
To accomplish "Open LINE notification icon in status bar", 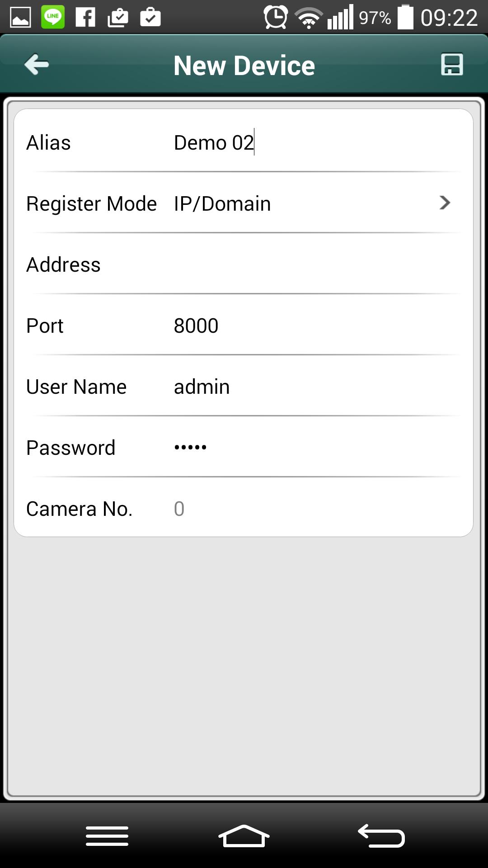I will tap(53, 17).
